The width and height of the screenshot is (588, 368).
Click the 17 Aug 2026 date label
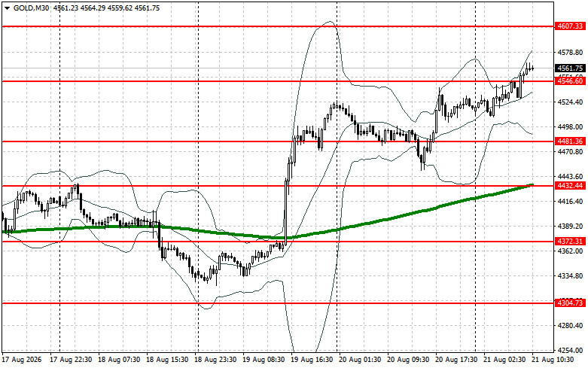[22, 360]
